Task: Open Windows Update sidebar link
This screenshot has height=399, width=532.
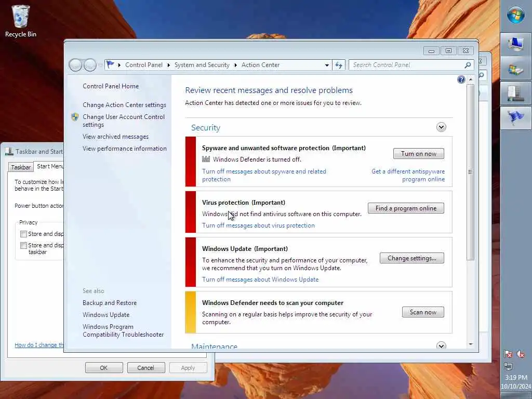Action: (106, 314)
